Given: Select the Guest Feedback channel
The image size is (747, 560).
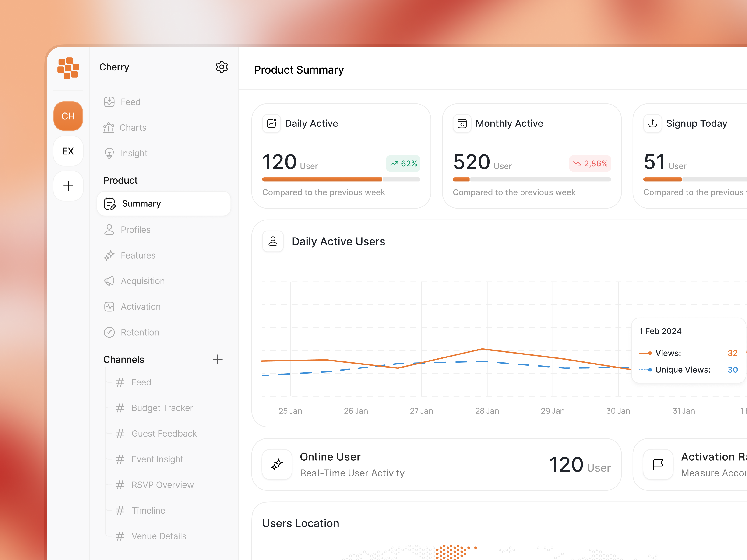Looking at the screenshot, I should pyautogui.click(x=164, y=434).
